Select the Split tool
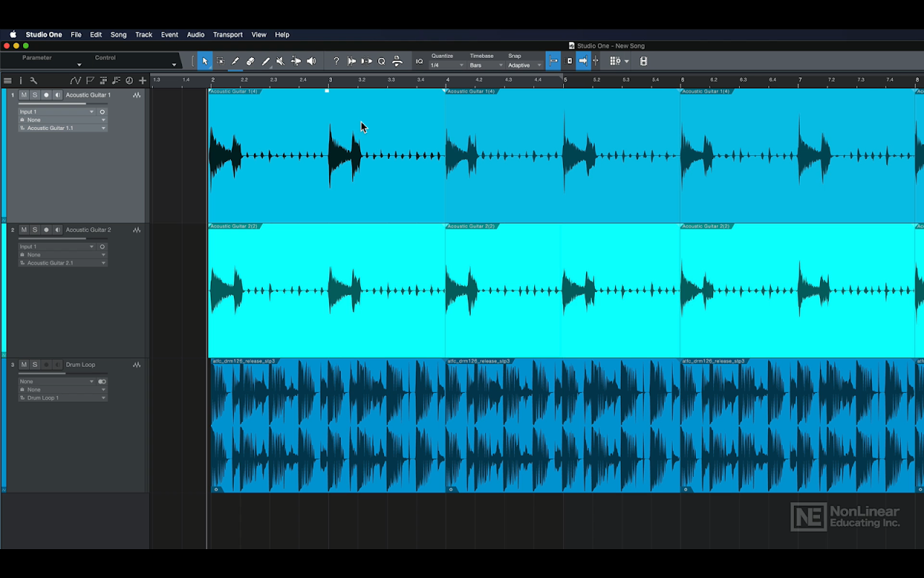 coord(235,61)
